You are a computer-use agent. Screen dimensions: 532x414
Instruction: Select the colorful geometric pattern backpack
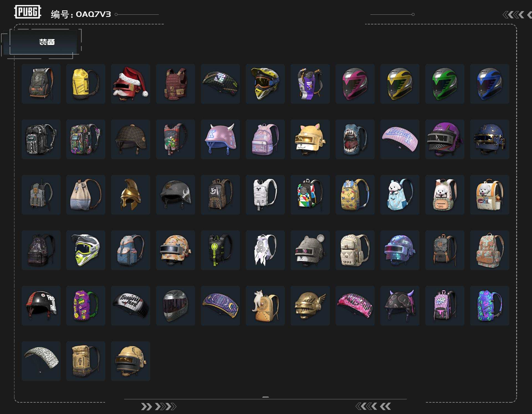[310, 195]
